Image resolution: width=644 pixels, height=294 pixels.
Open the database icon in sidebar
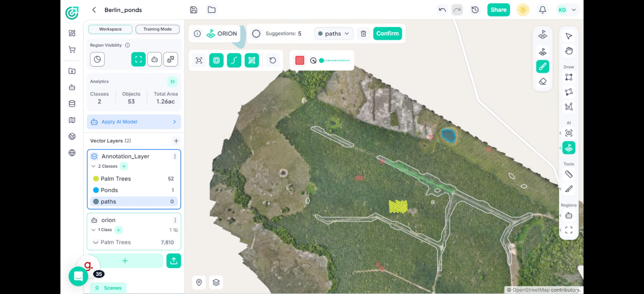click(x=72, y=104)
